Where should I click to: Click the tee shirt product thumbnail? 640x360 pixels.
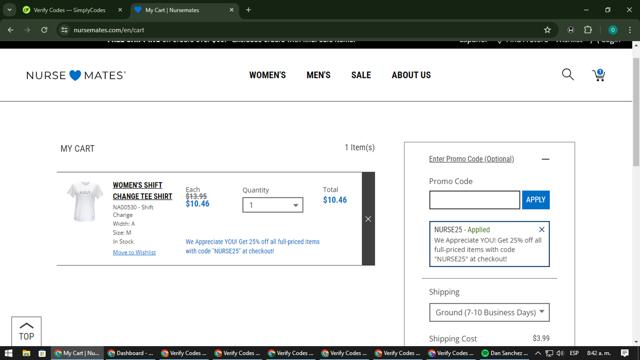(85, 202)
